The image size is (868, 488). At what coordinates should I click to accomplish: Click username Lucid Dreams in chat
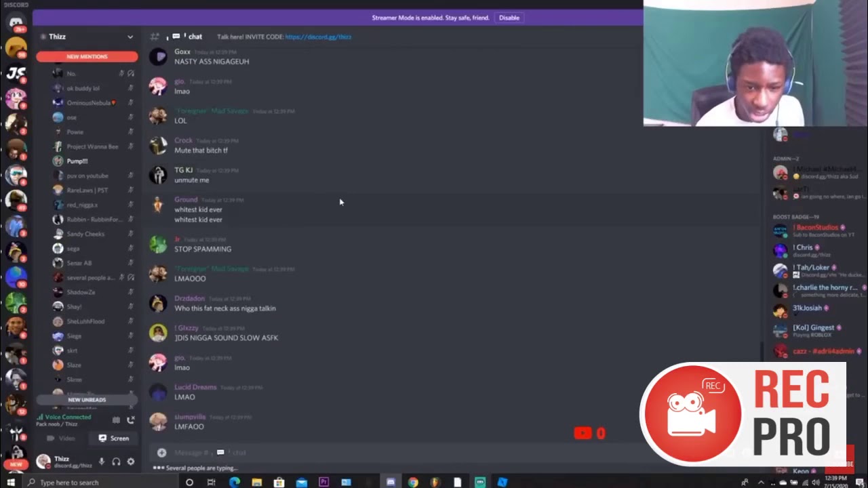click(195, 387)
